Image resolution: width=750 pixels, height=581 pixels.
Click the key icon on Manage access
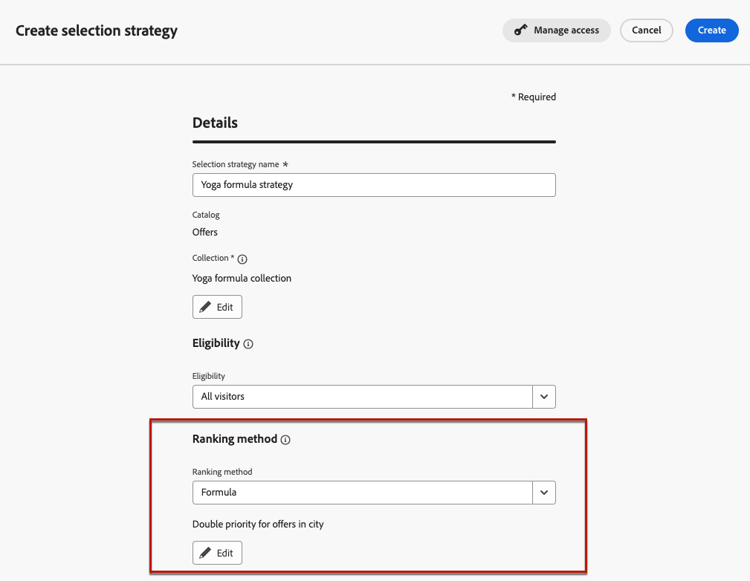521,30
